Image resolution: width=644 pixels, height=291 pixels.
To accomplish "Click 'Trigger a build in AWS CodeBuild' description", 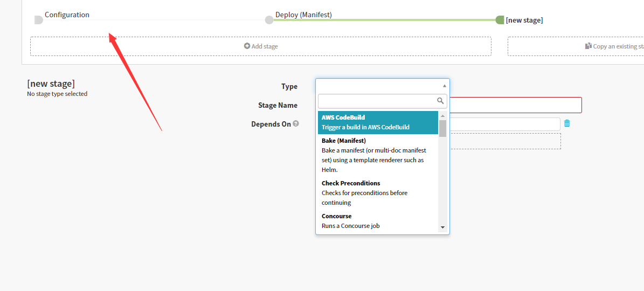I will point(365,127).
